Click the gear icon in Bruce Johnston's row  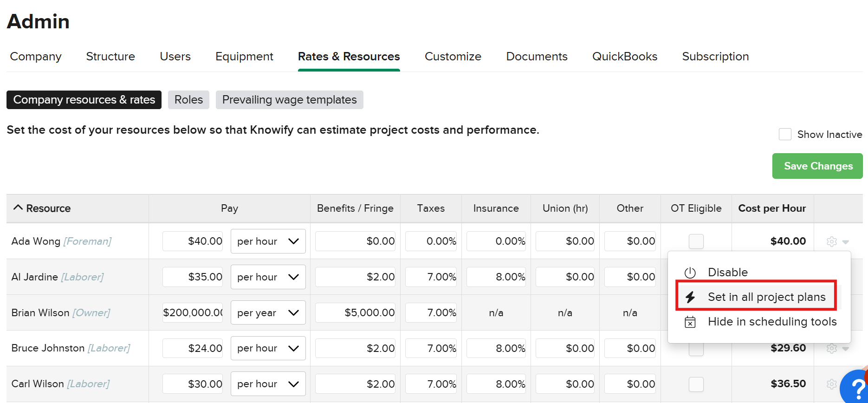point(831,348)
